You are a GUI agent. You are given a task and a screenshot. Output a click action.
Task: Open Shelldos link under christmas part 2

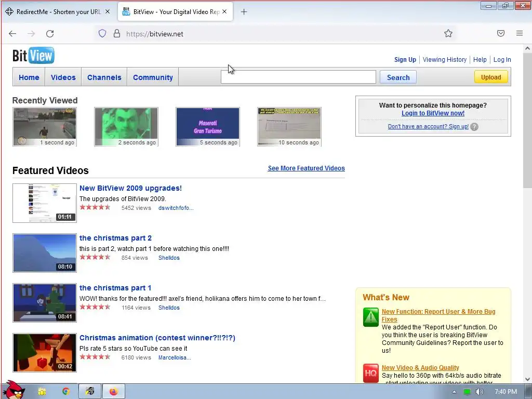(x=169, y=258)
